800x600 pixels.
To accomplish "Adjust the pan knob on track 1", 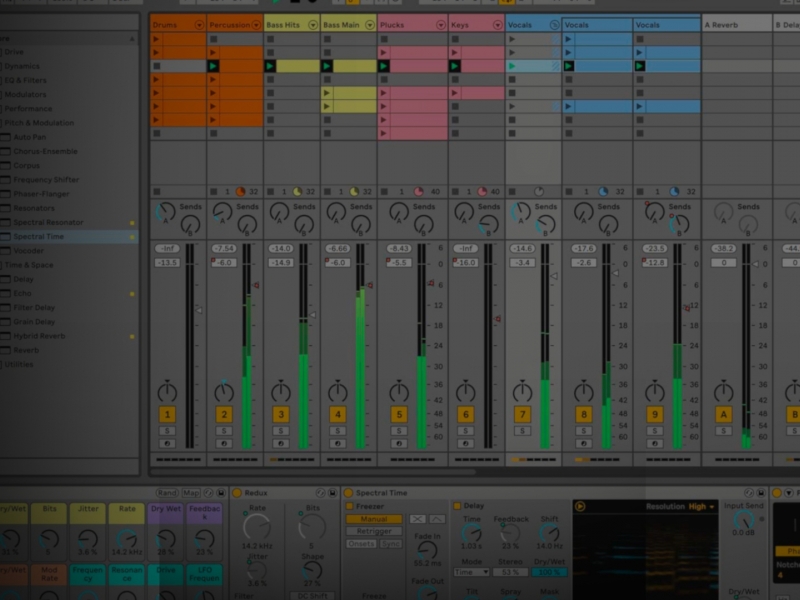I will click(167, 390).
